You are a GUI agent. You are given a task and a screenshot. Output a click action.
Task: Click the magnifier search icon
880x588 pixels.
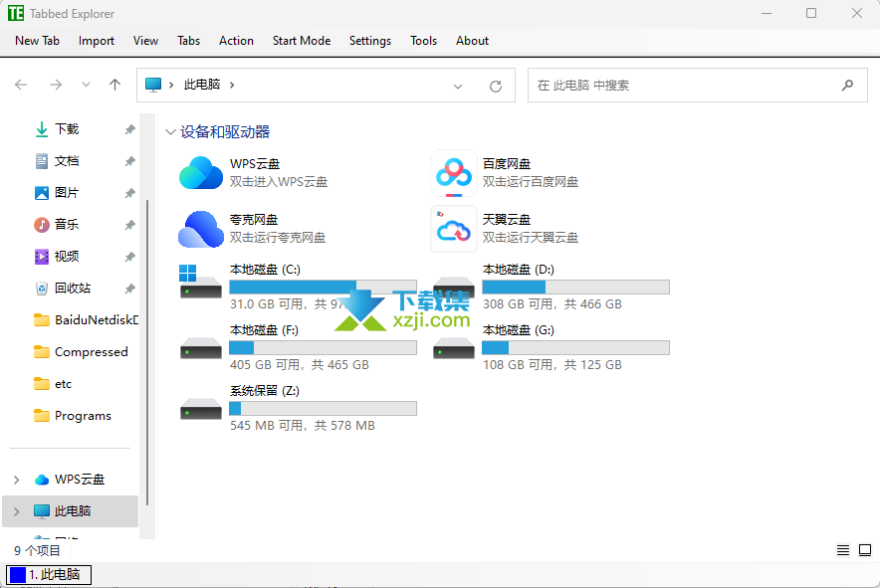point(847,86)
